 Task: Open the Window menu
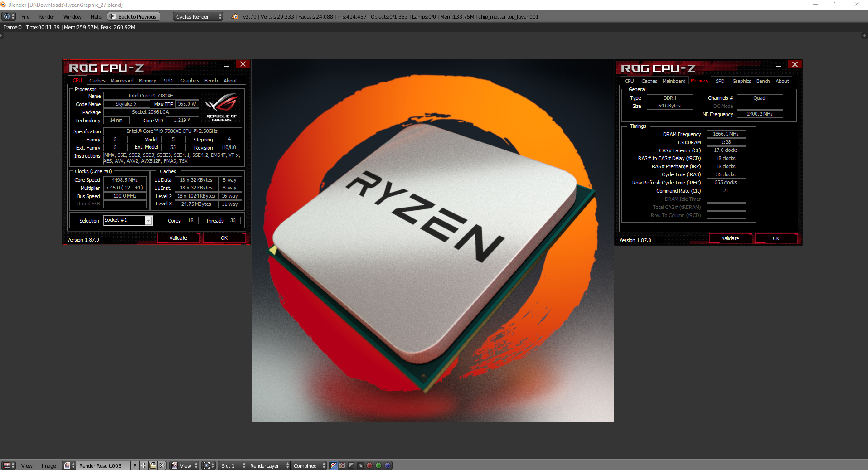(x=73, y=17)
